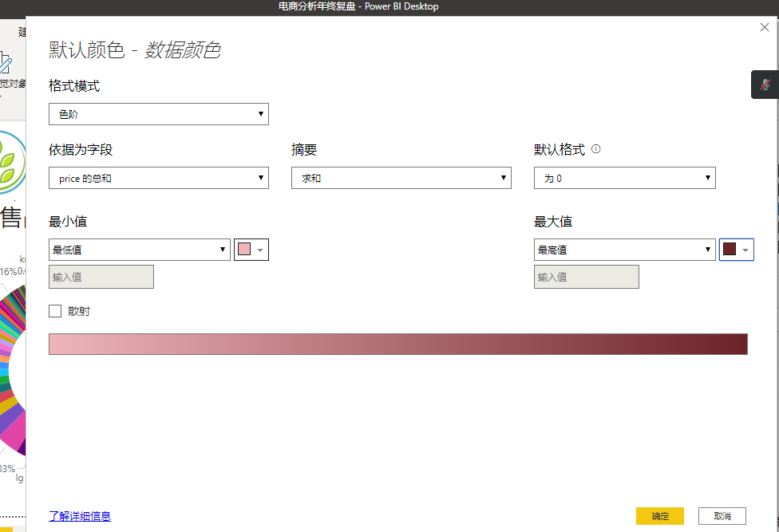
Task: Pick the maximum value dark red swatch
Action: 736,250
